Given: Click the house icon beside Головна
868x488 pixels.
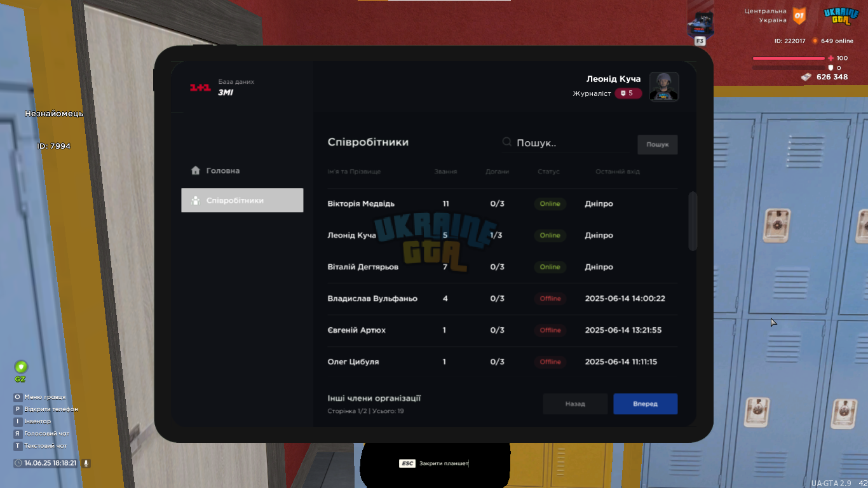Looking at the screenshot, I should pyautogui.click(x=196, y=170).
